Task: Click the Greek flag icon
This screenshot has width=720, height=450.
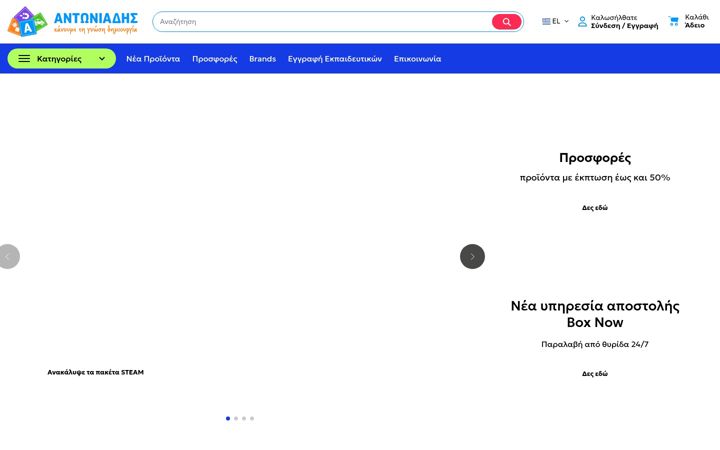Action: click(546, 21)
